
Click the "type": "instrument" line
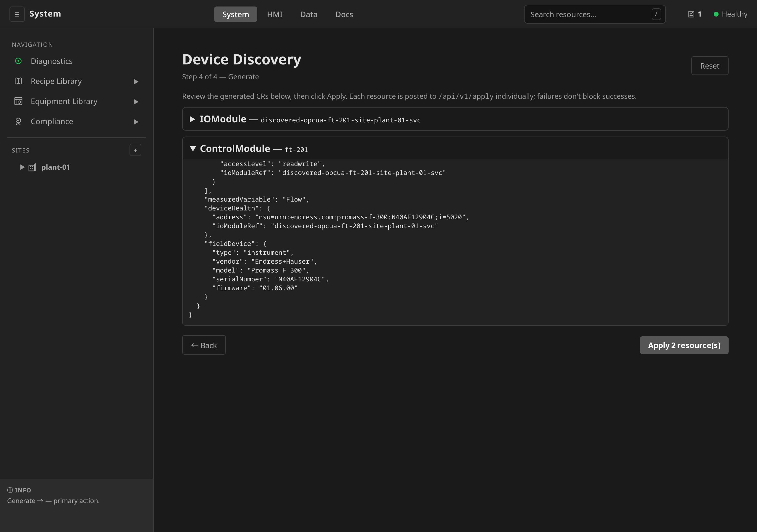coord(253,252)
